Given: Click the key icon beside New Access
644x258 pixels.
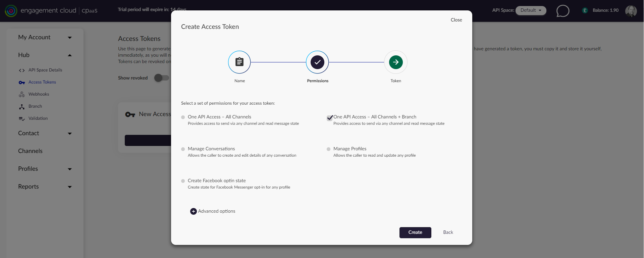Looking at the screenshot, I should pos(130,114).
